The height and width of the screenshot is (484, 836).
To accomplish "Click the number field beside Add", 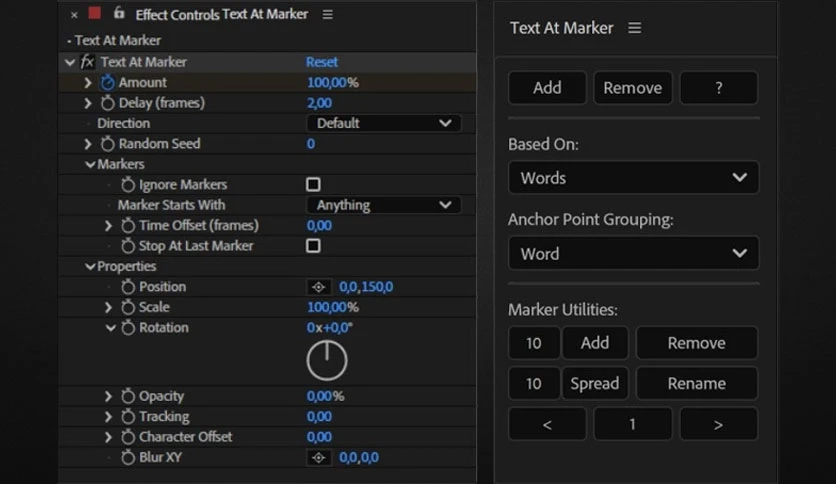I will 534,343.
